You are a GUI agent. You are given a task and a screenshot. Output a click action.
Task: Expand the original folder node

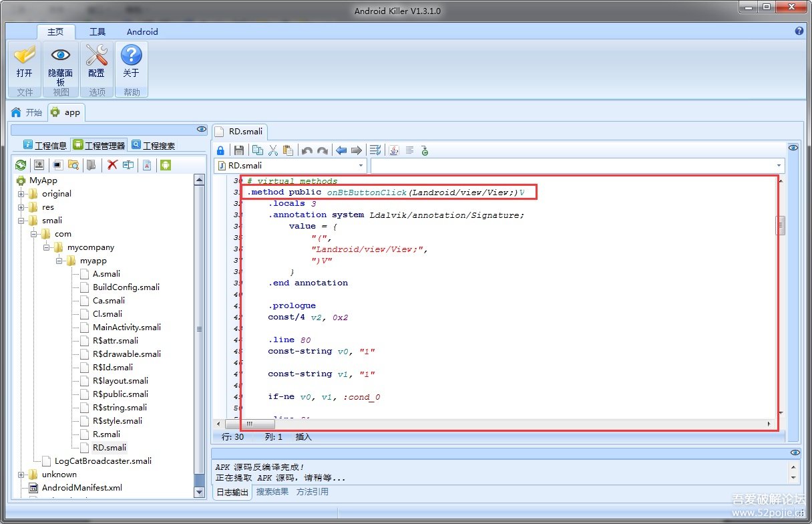pos(21,194)
